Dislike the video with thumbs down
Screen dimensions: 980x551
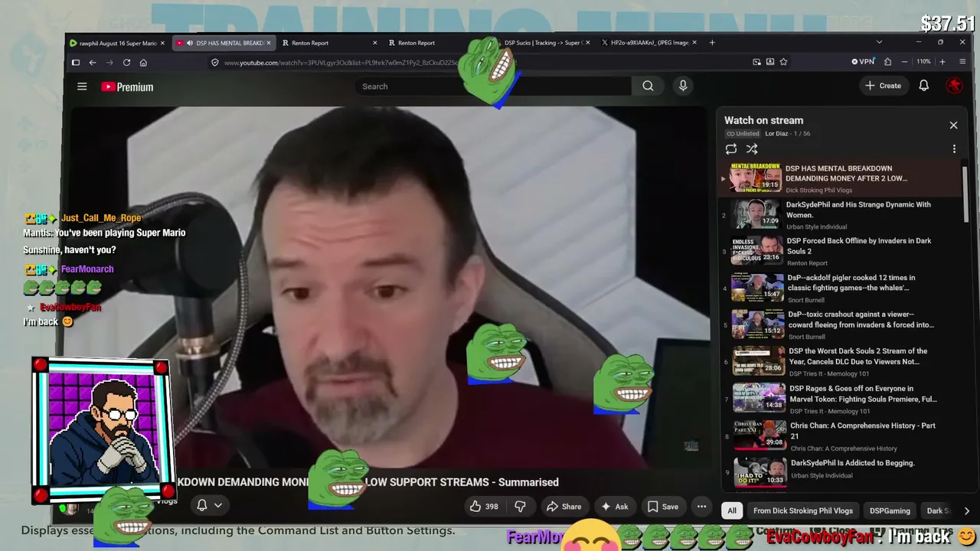(520, 507)
